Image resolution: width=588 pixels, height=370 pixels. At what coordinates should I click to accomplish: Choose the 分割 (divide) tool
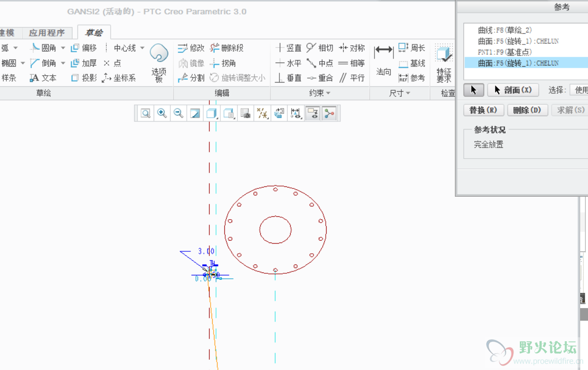coord(191,78)
